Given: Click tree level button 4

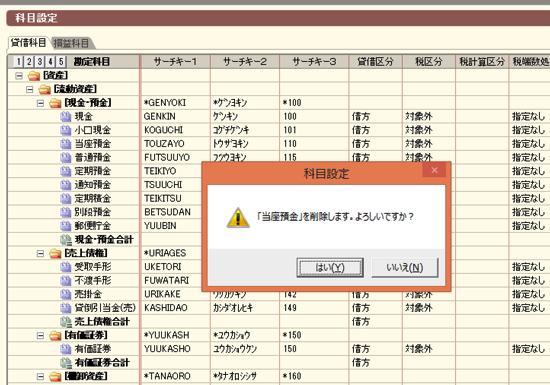Looking at the screenshot, I should [50, 62].
